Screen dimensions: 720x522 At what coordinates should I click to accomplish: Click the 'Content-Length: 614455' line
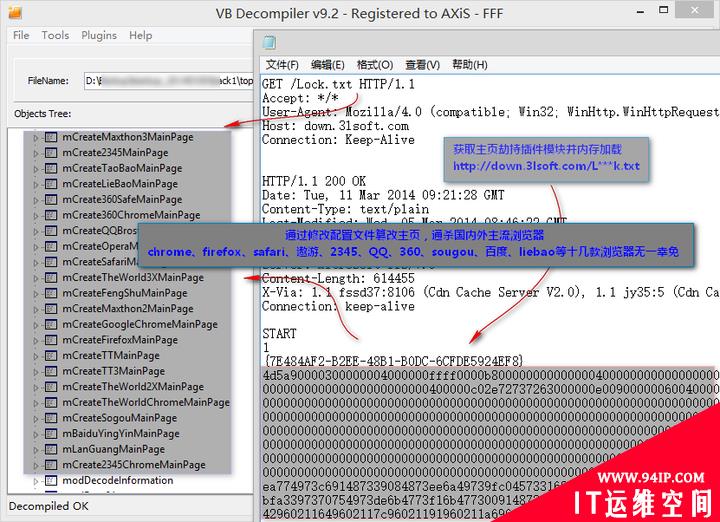pos(338,278)
